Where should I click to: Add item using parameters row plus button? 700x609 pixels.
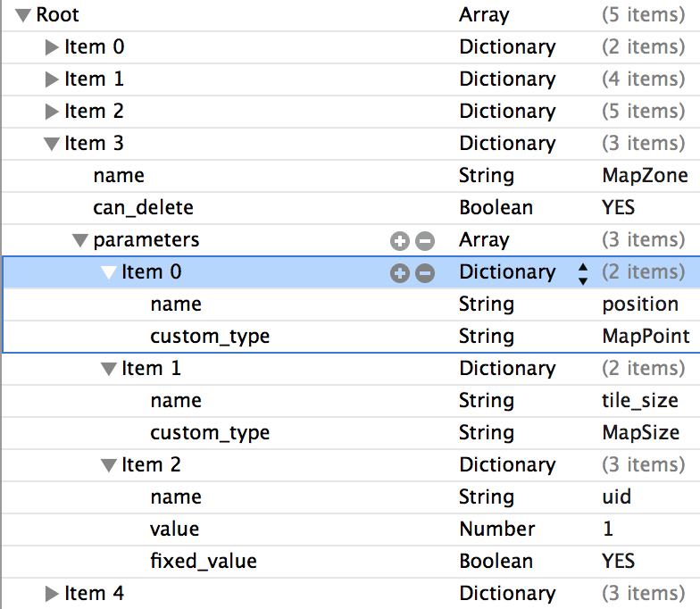coord(400,241)
